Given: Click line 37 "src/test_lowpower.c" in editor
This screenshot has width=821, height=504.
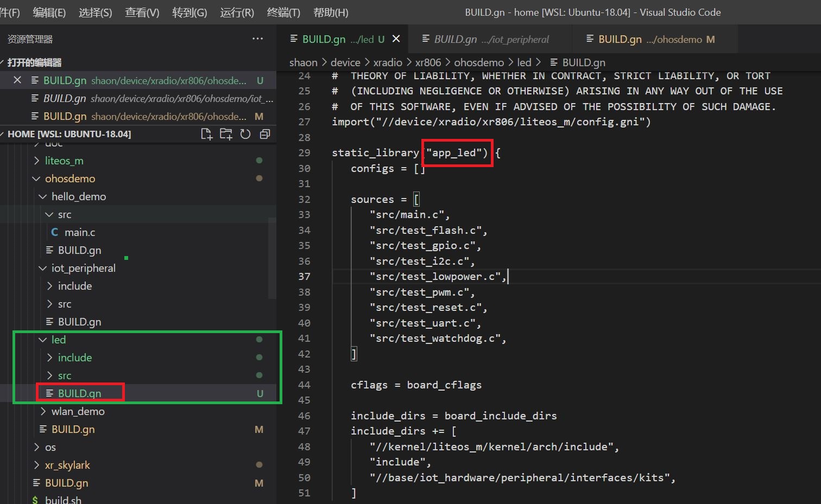Looking at the screenshot, I should (438, 277).
